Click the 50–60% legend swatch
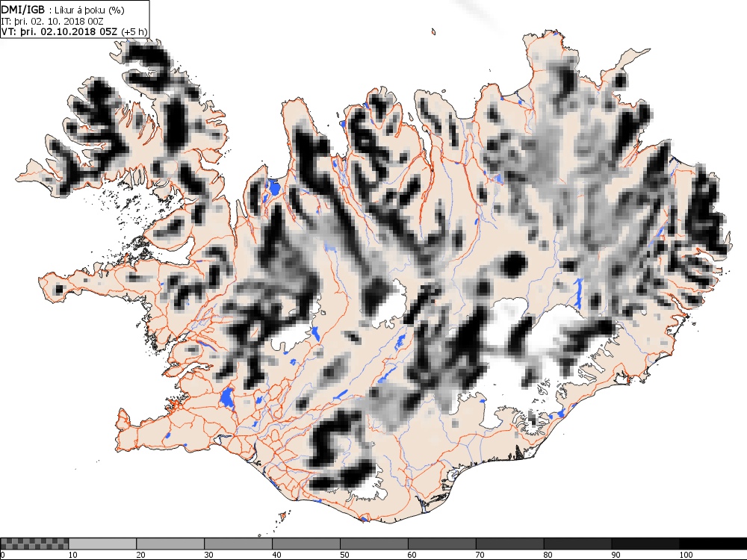747x560 pixels. point(374,544)
